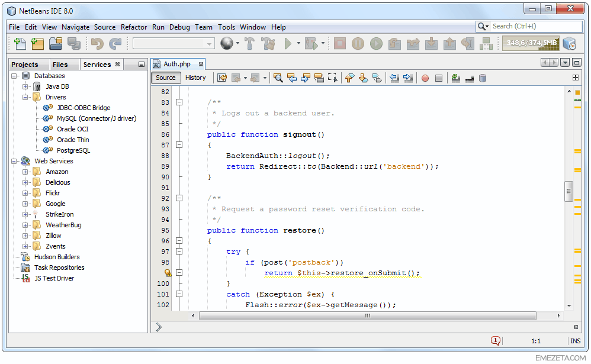This screenshot has width=591, height=364.
Task: Click the editor horizontal scrollbar
Action: 367,316
